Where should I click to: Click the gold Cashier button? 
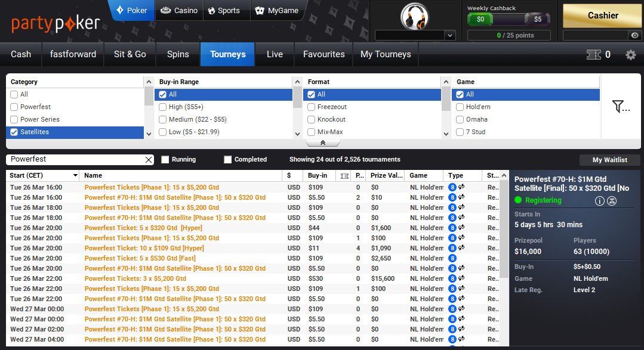pyautogui.click(x=603, y=16)
